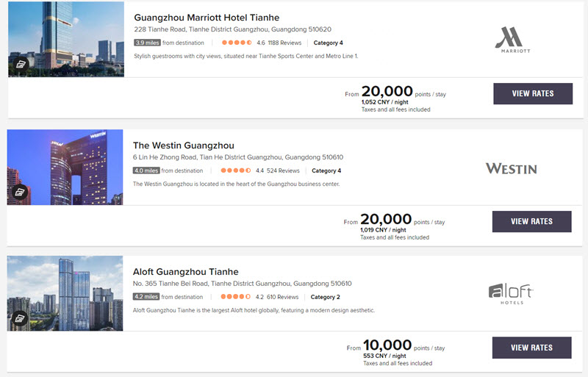View rates for Aloft Guangzhou Tianhe
Image resolution: width=588 pixels, height=377 pixels.
[x=531, y=348]
